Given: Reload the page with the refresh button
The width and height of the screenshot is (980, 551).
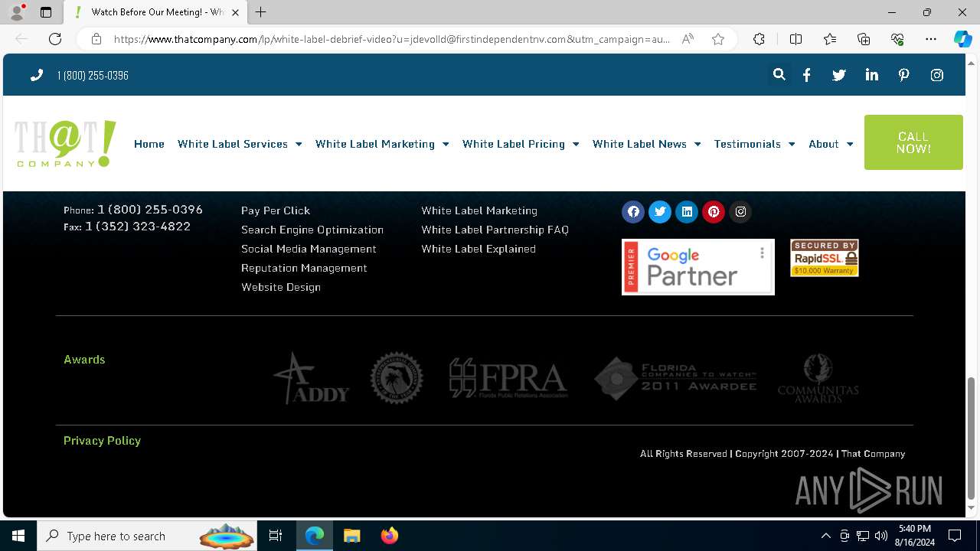Looking at the screenshot, I should pyautogui.click(x=55, y=39).
